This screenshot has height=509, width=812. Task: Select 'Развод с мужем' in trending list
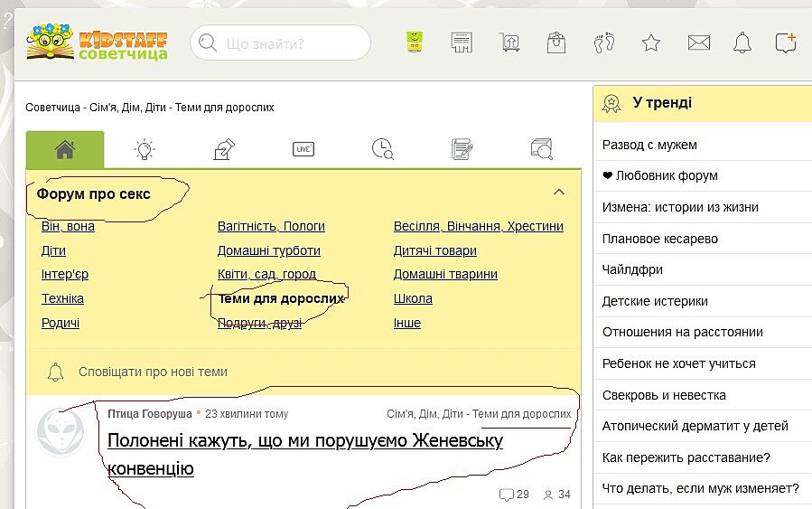649,145
